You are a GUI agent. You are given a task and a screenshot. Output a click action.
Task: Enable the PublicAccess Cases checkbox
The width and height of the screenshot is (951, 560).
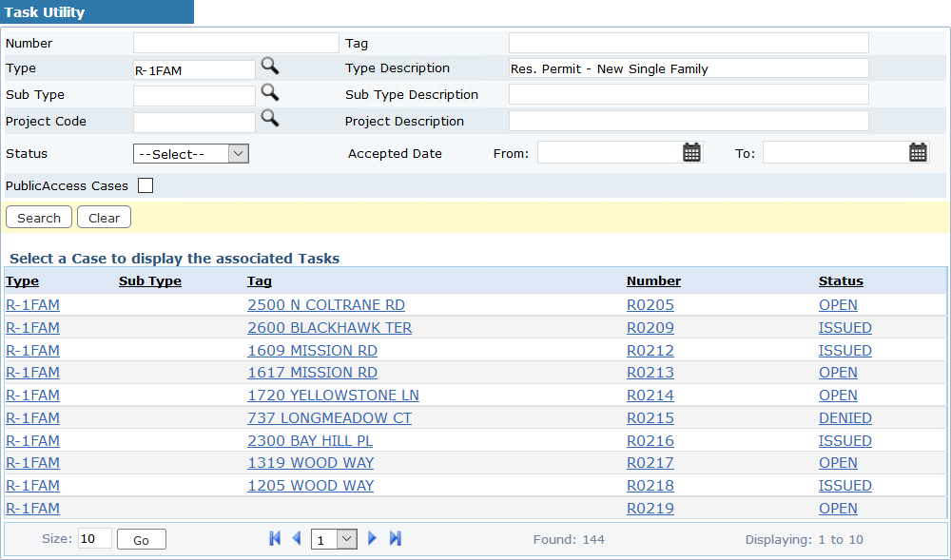pyautogui.click(x=146, y=185)
